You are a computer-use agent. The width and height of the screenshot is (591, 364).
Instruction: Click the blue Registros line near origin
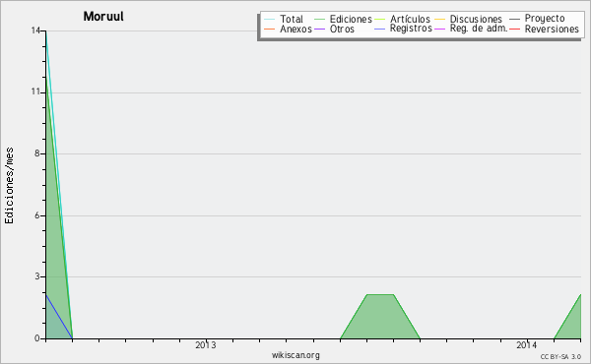[x=59, y=317]
